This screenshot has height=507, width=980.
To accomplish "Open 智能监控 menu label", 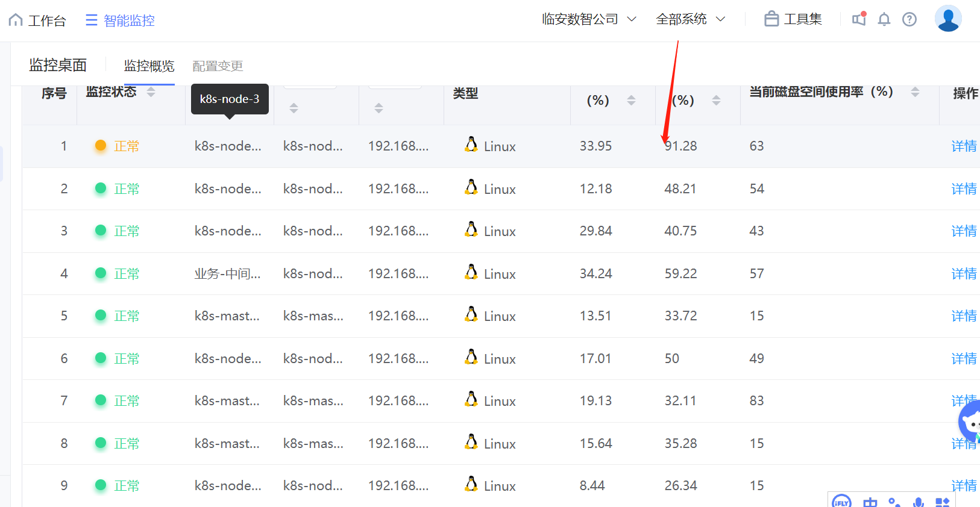I will [129, 20].
